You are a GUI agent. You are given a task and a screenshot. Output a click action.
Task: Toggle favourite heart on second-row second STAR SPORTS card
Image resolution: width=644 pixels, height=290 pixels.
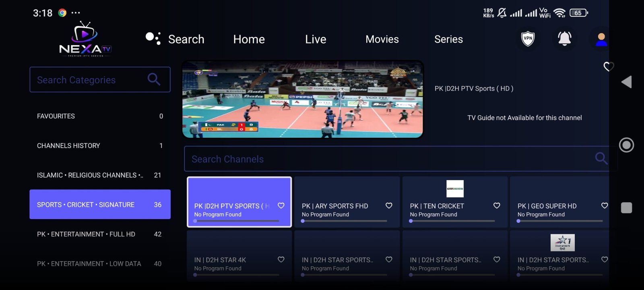click(389, 259)
